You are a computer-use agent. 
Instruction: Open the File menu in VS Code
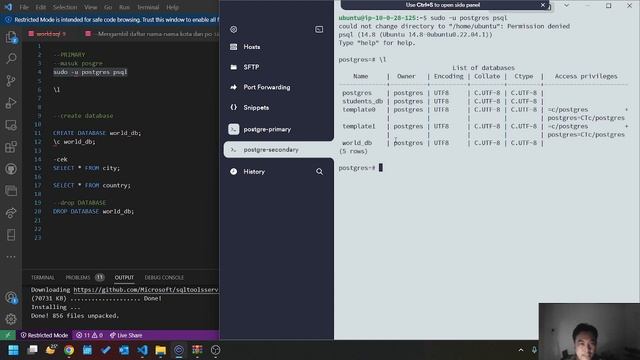coord(24,7)
